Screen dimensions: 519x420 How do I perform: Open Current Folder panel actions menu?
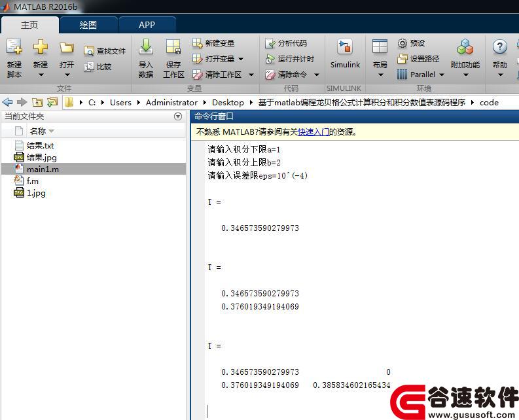tap(178, 116)
